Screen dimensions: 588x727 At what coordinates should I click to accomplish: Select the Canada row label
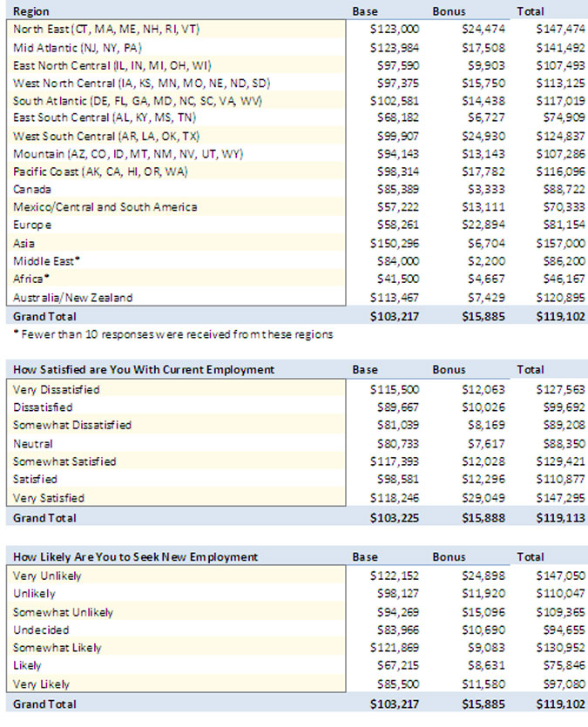tap(32, 189)
